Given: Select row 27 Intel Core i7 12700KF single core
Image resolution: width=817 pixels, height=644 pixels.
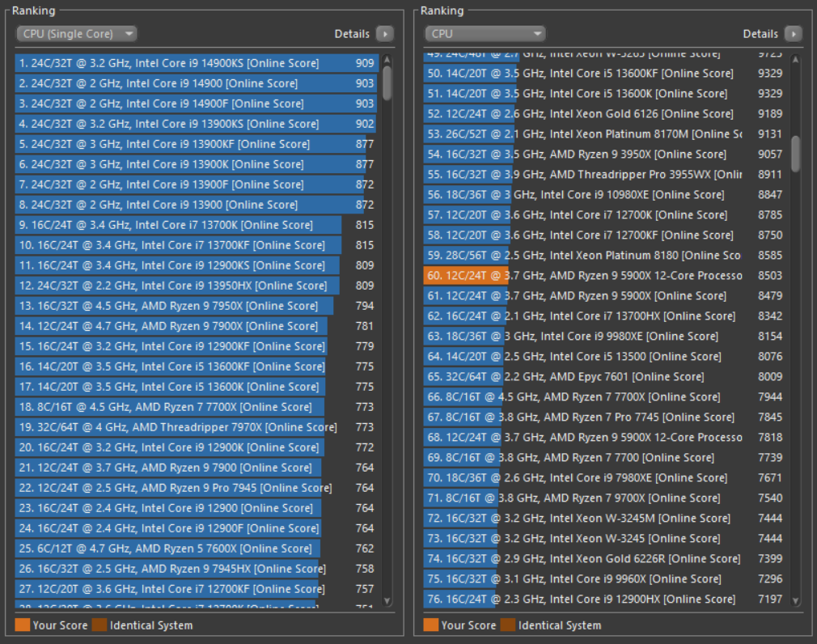Looking at the screenshot, I should [197, 589].
